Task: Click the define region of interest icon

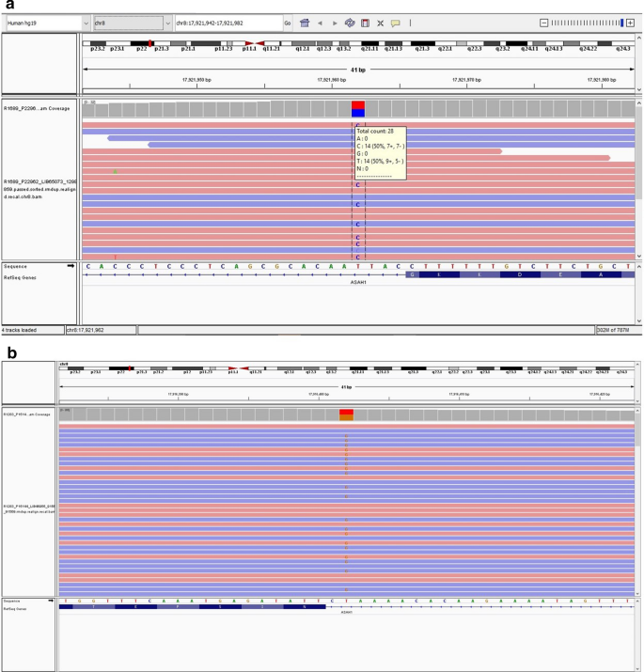Action: [x=365, y=23]
